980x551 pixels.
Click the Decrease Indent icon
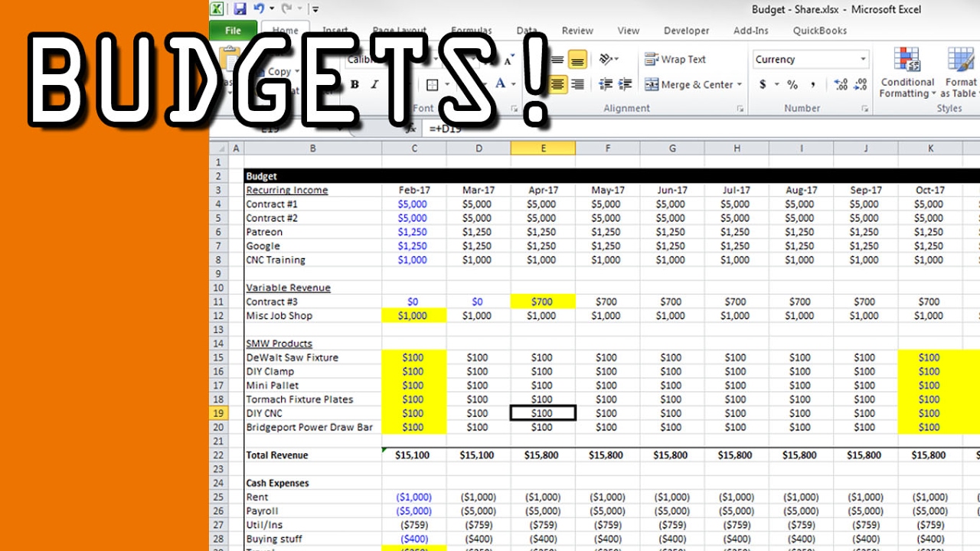(606, 84)
